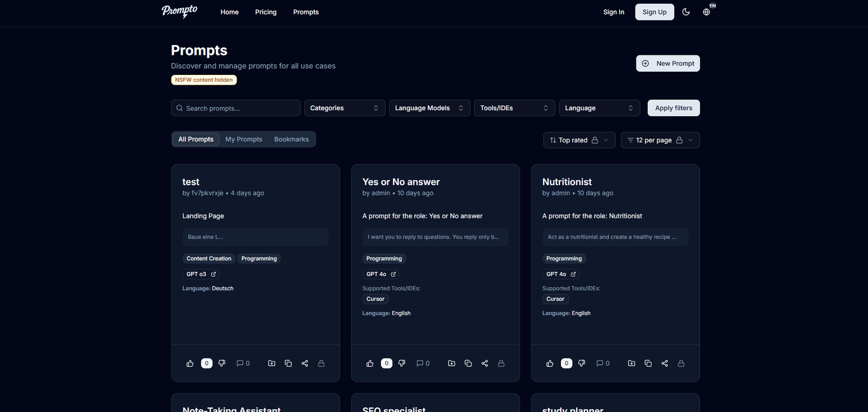
Task: Open the language globe icon
Action: [x=706, y=12]
